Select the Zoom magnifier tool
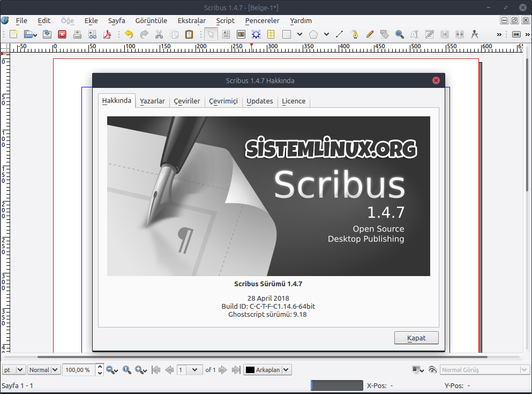The image size is (532, 394). coord(399,34)
